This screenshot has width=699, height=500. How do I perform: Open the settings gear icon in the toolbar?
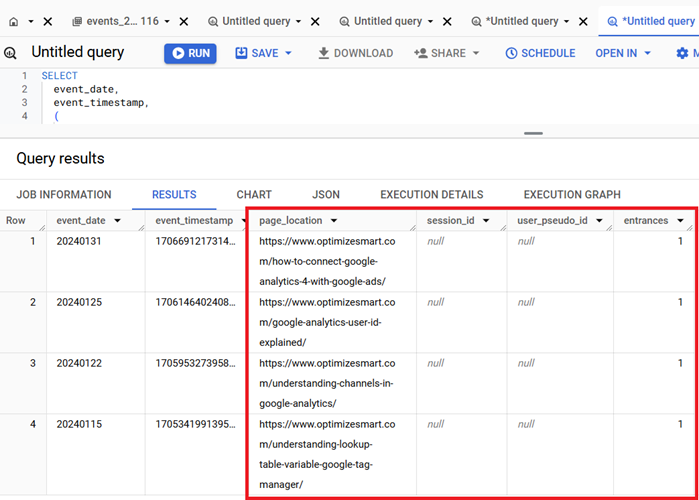point(683,53)
